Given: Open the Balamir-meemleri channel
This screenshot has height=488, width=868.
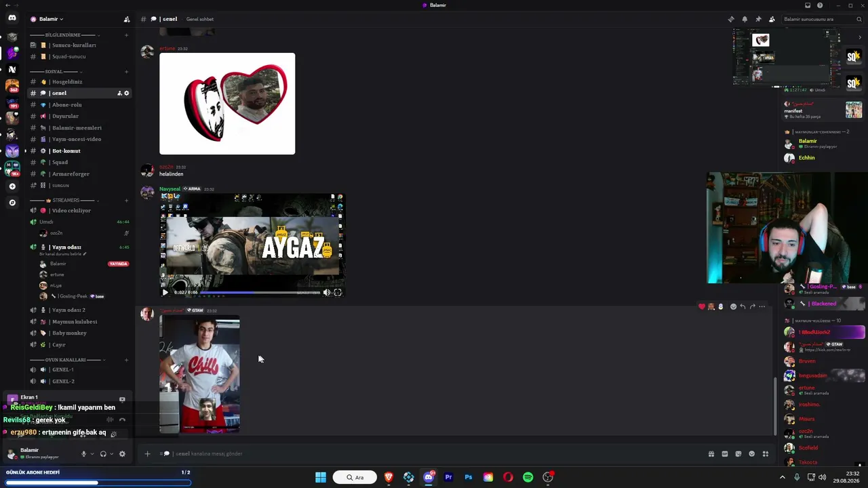Looking at the screenshot, I should coord(81,128).
